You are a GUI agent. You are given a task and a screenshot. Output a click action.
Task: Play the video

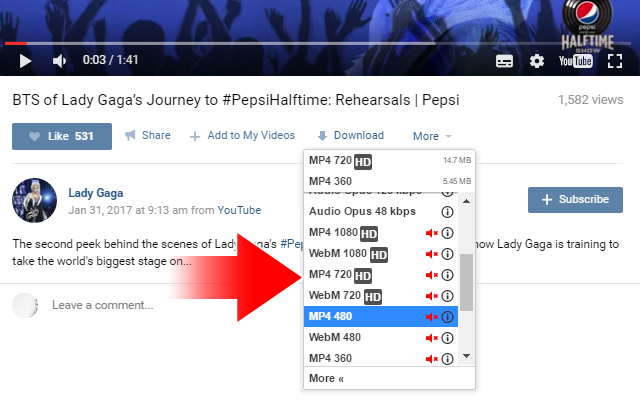click(25, 61)
